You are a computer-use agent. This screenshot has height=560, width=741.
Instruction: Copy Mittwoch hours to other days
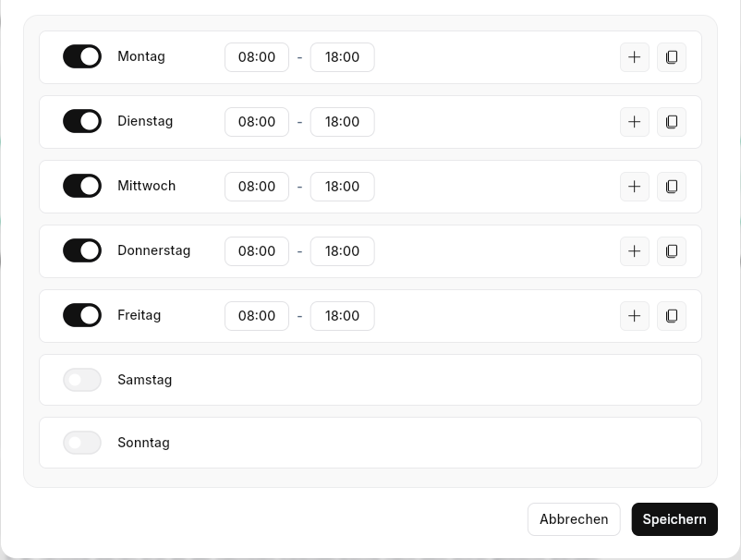pos(672,187)
